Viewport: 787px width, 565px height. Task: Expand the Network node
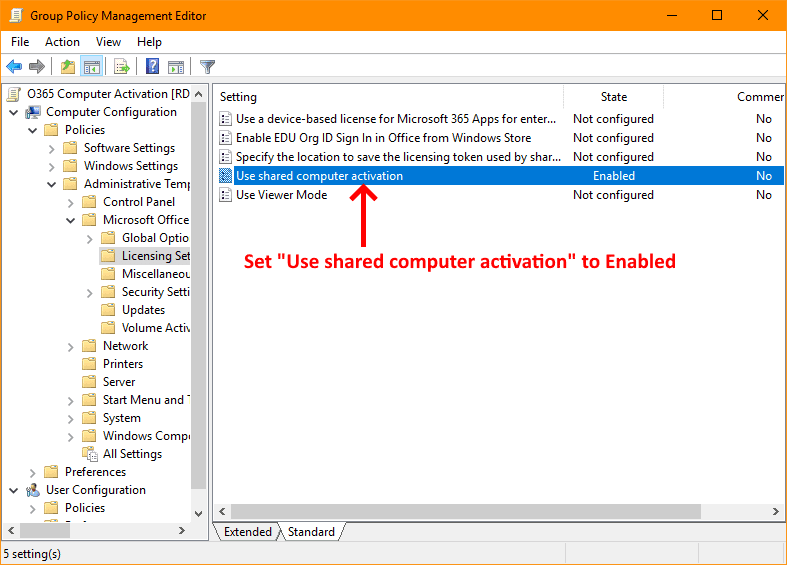tap(70, 347)
